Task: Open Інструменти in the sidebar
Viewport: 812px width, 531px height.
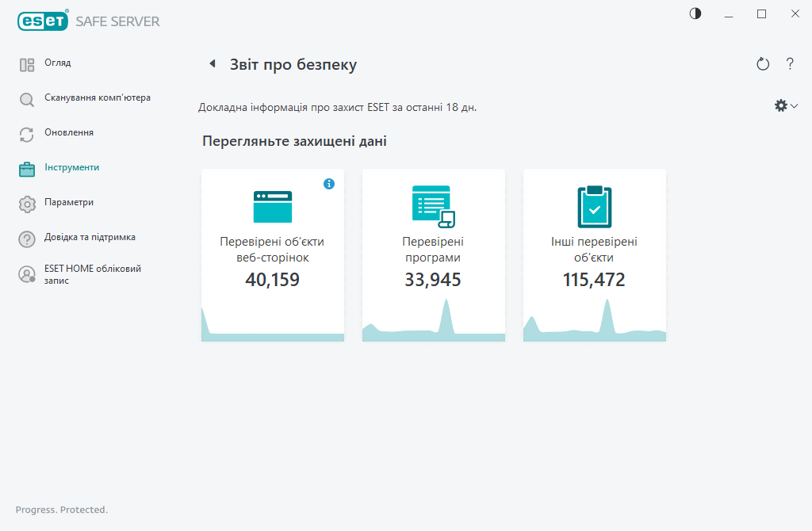Action: (x=71, y=168)
